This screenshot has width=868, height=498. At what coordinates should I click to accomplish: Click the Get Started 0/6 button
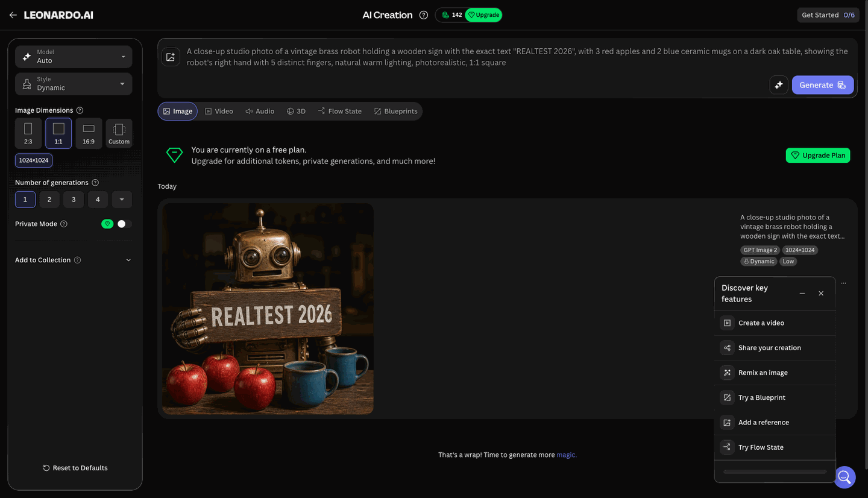[828, 15]
